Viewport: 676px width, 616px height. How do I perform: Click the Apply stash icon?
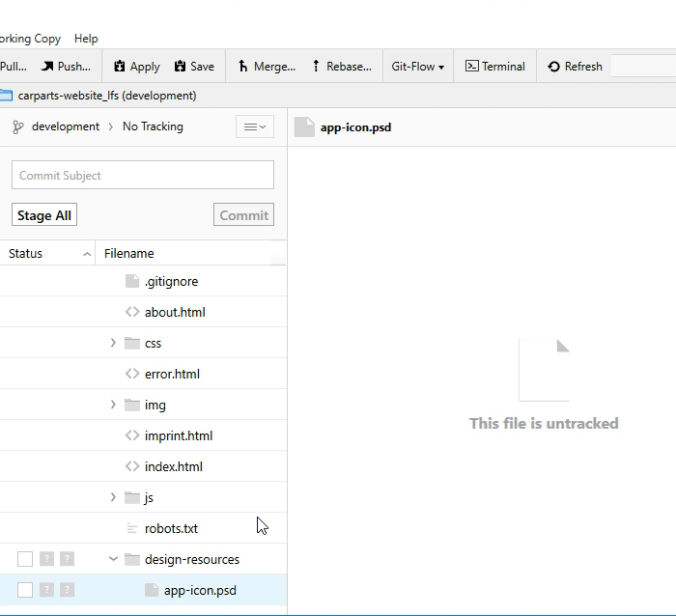tap(120, 67)
